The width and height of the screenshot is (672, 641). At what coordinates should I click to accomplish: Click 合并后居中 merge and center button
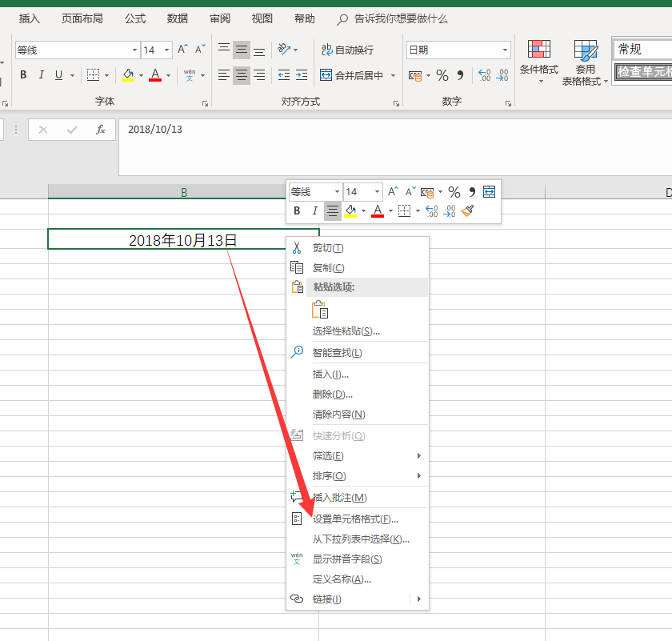(351, 75)
